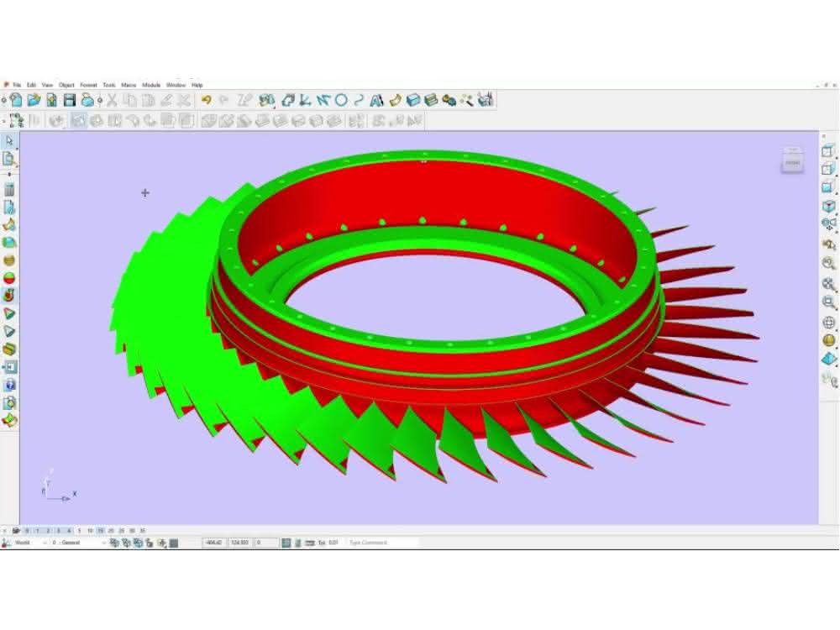Image resolution: width=840 pixels, height=630 pixels.
Task: Save the model with the floppy disk icon
Action: (70, 100)
